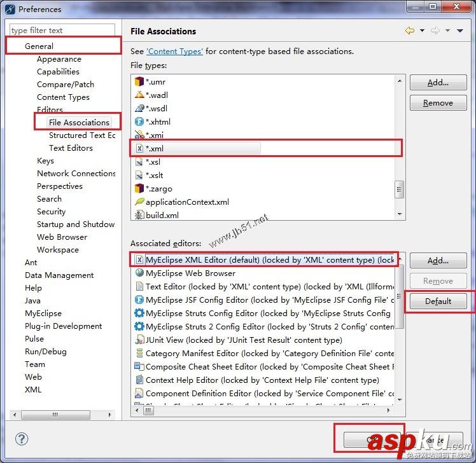
Task: Open the Keys preferences page
Action: tap(46, 160)
